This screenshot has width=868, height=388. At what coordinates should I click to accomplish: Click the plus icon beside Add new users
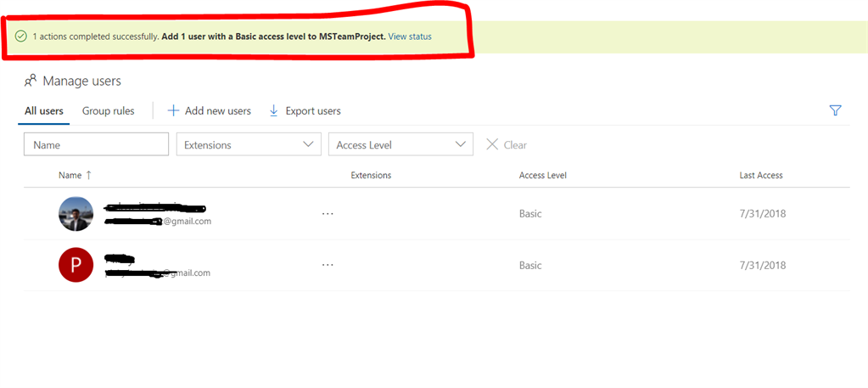[x=173, y=111]
